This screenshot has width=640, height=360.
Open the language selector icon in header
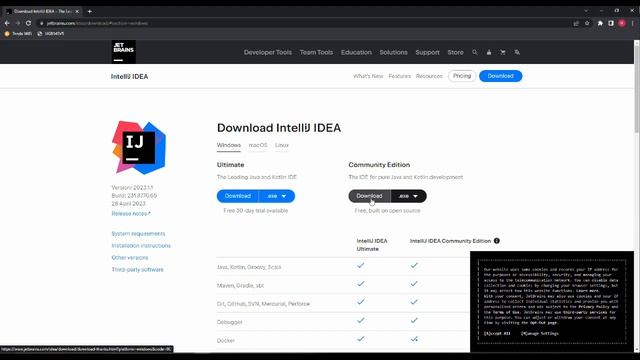point(517,52)
